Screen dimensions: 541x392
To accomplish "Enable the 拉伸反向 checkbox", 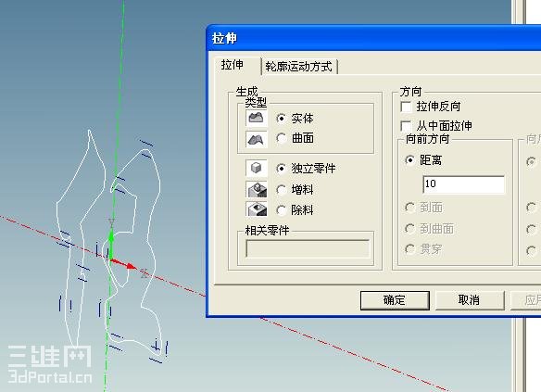I will tap(406, 107).
